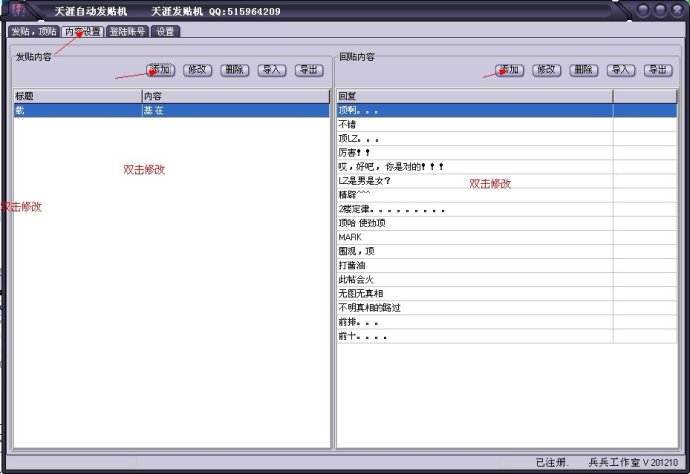Screen dimensions: 690x474
Task: Click 导出 button under 回贴内容
Action: [658, 70]
